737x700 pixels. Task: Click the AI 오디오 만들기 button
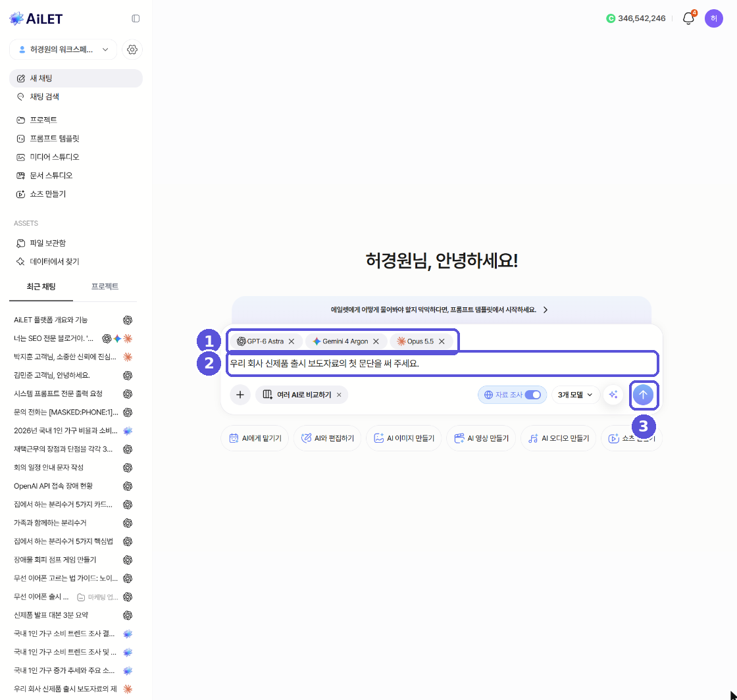(x=559, y=438)
